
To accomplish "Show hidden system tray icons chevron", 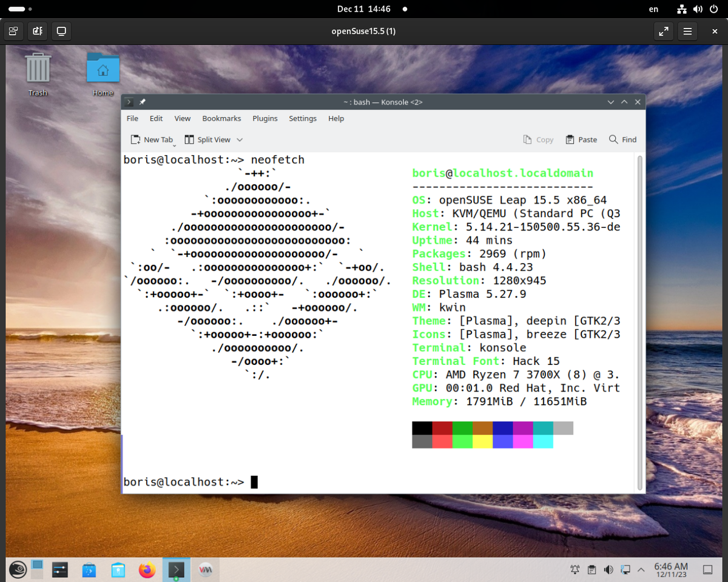I will pos(641,570).
